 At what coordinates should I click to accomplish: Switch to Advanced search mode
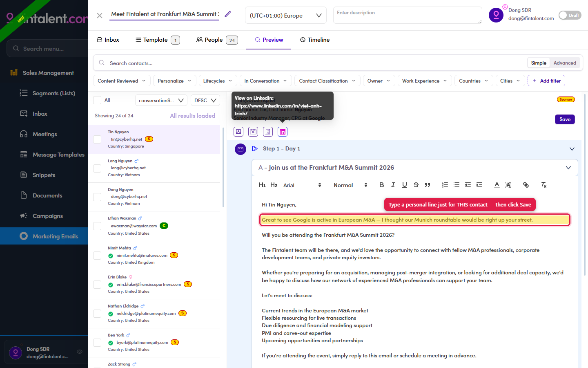pyautogui.click(x=565, y=63)
